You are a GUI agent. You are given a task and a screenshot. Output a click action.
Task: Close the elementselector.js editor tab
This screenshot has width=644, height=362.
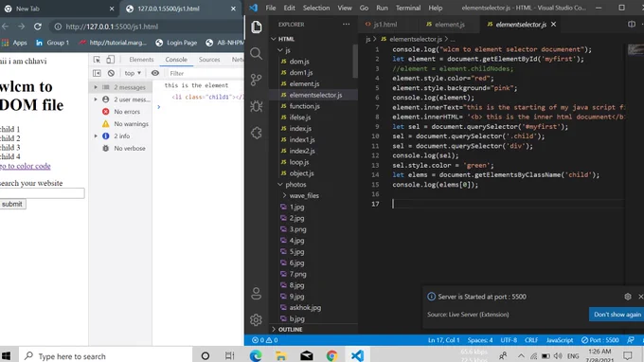point(553,25)
